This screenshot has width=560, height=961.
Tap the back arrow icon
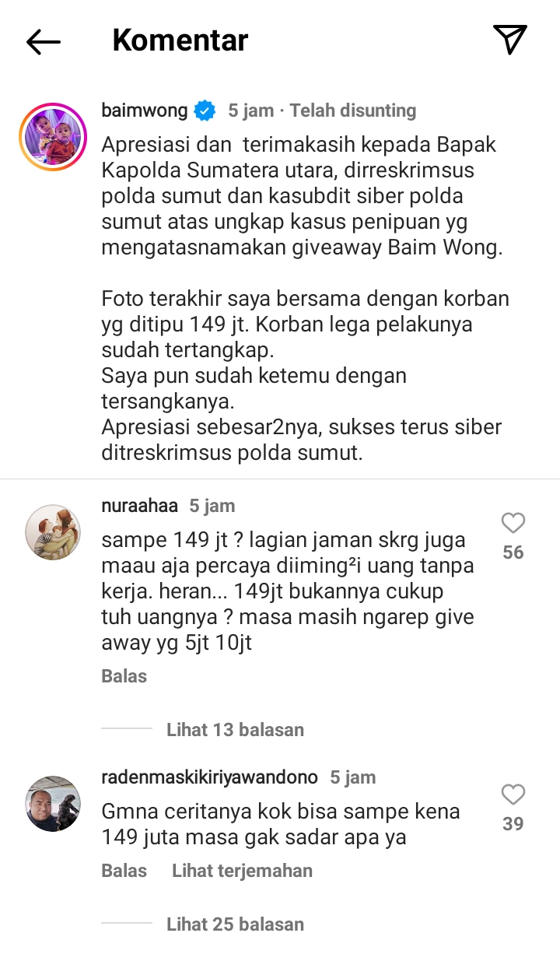click(x=44, y=41)
